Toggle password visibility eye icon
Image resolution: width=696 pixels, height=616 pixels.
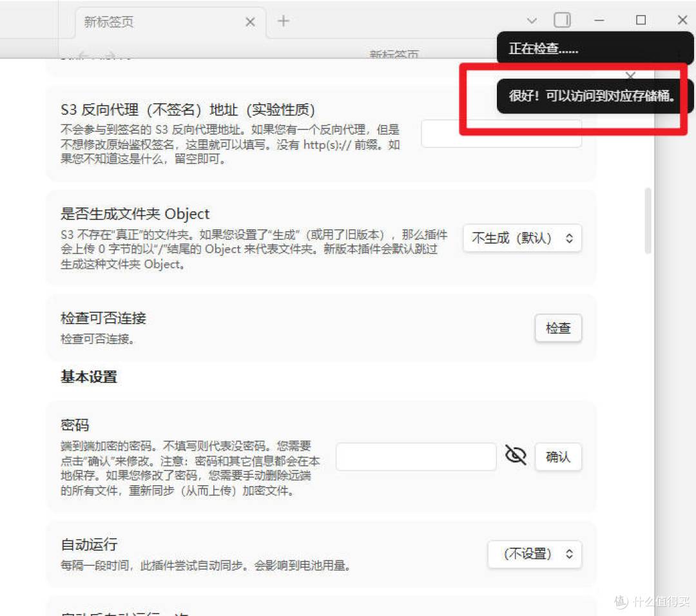click(516, 456)
